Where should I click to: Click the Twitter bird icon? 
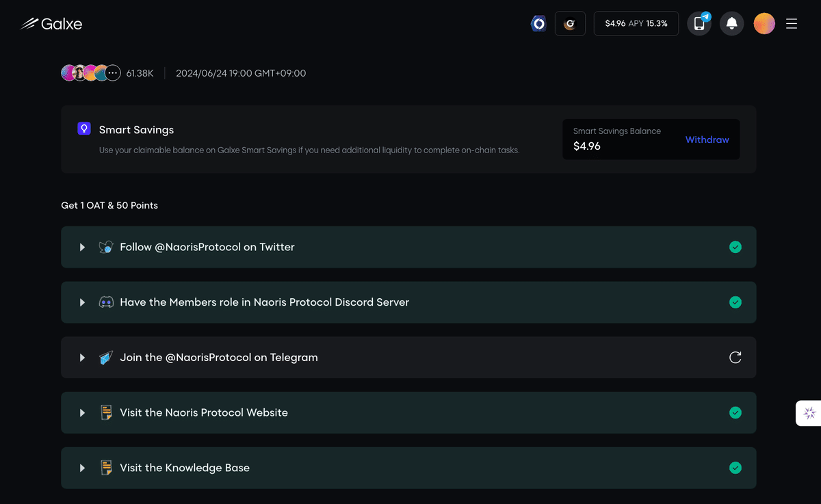[106, 248]
